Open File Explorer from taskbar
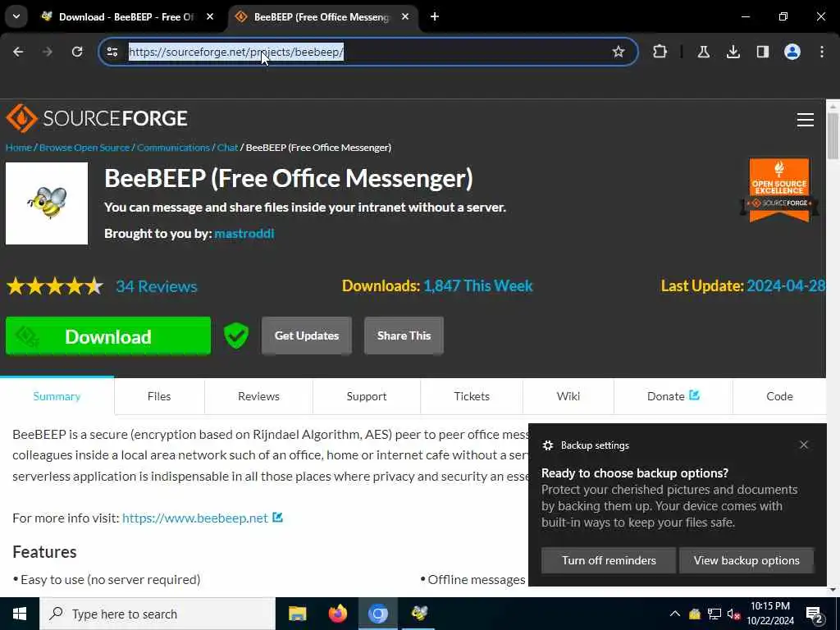 (x=297, y=614)
